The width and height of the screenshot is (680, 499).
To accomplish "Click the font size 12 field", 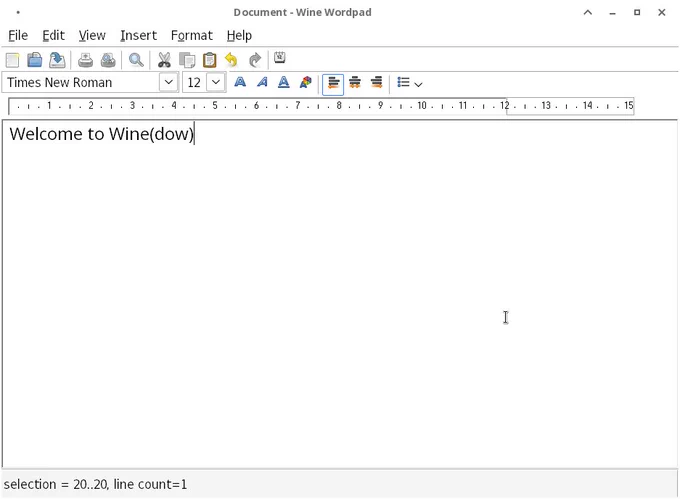I will pos(194,82).
